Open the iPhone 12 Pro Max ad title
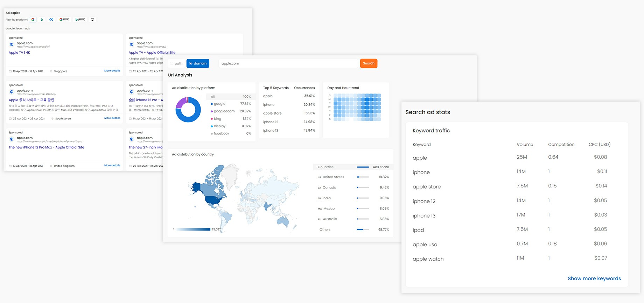 point(47,147)
